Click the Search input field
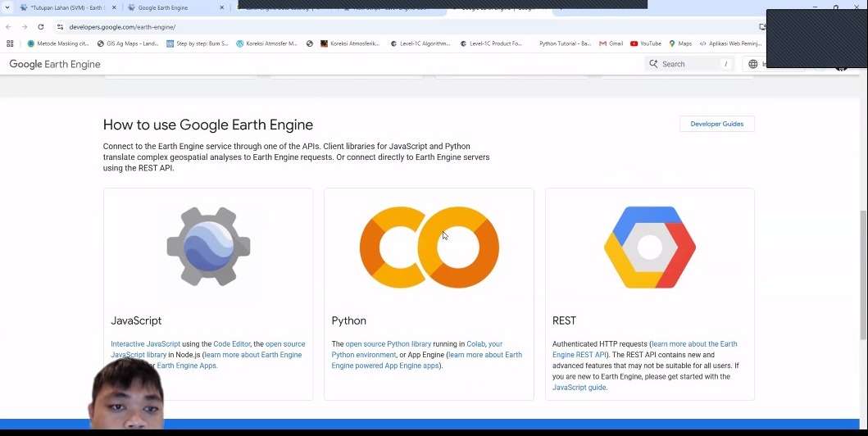The height and width of the screenshot is (436, 868). coord(689,64)
